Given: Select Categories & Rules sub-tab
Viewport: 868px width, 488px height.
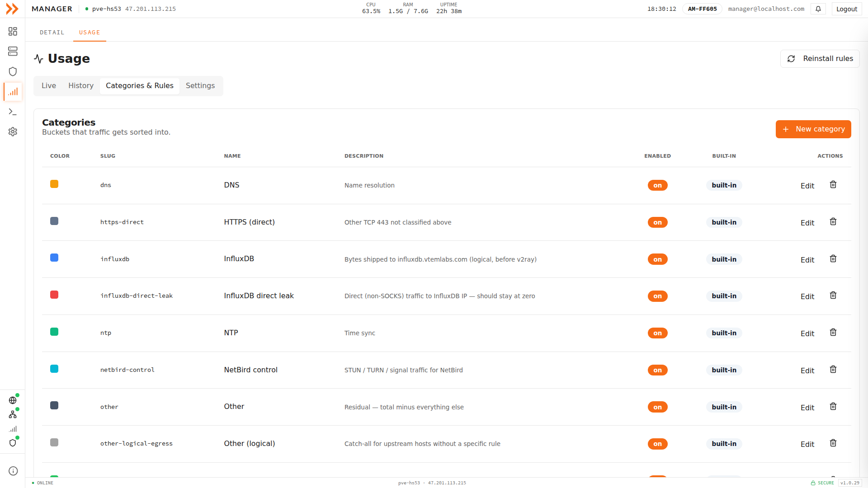Looking at the screenshot, I should [x=140, y=86].
